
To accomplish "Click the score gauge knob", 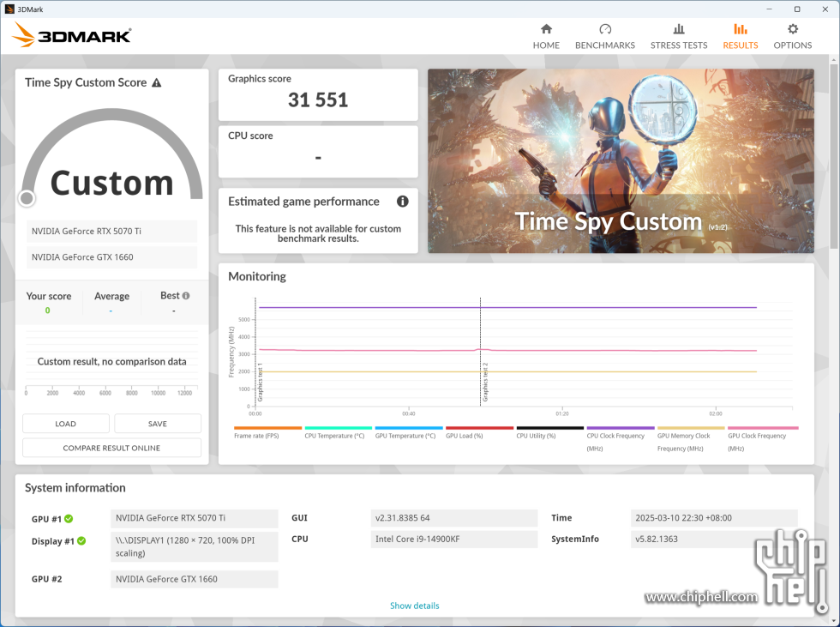I will click(27, 198).
